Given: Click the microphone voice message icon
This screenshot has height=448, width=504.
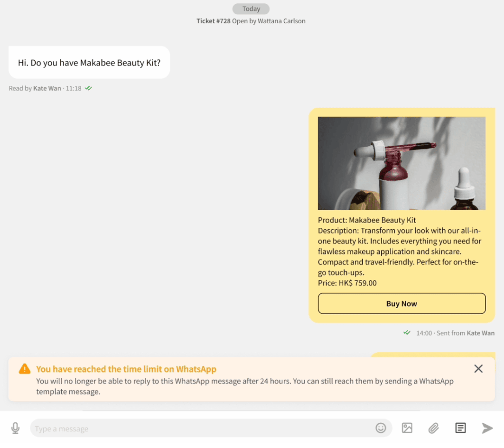Looking at the screenshot, I should coord(15,428).
